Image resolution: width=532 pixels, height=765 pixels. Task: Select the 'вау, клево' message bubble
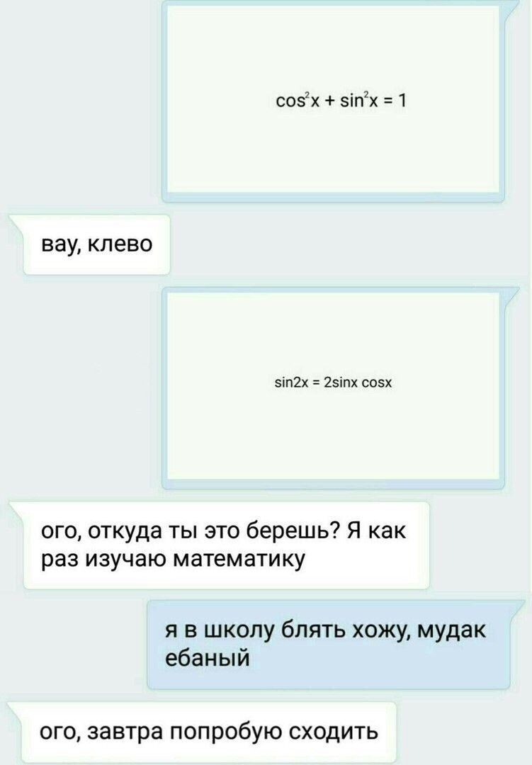point(96,244)
